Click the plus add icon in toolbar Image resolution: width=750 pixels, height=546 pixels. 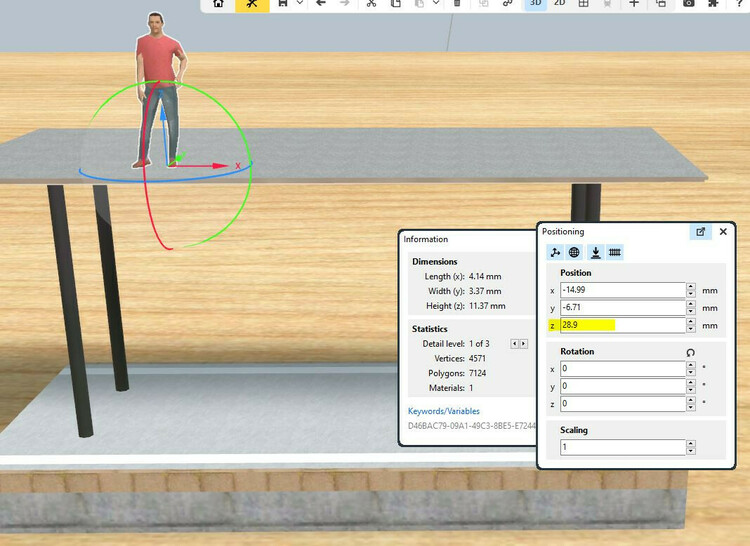[x=634, y=3]
